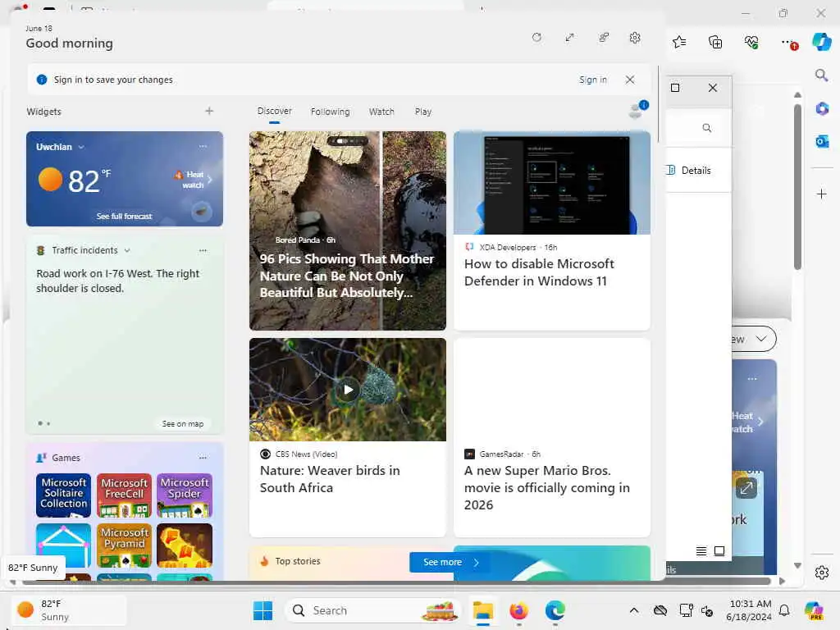Screen dimensions: 840x630
Task: Open Copilot in Edge sidebar
Action: [x=822, y=42]
